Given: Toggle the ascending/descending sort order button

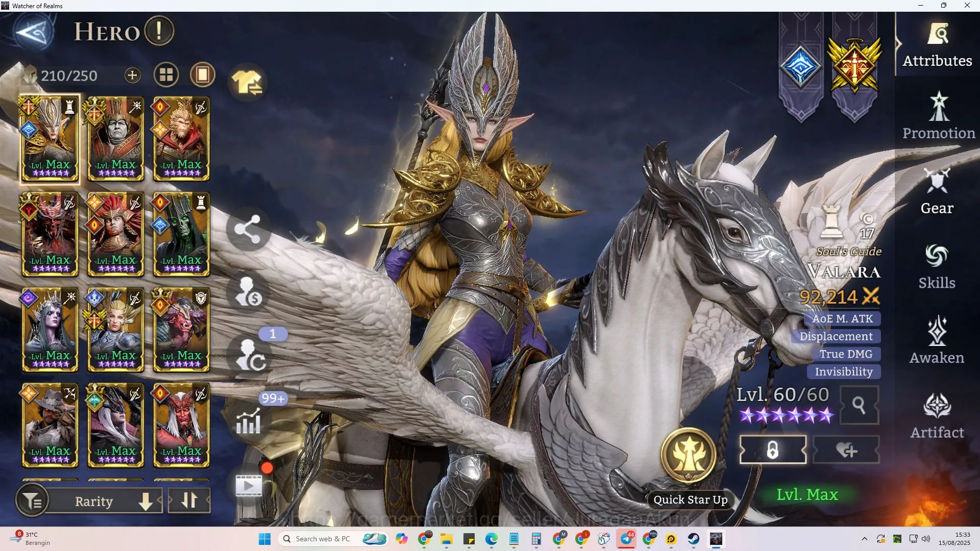Looking at the screenshot, I should (189, 500).
